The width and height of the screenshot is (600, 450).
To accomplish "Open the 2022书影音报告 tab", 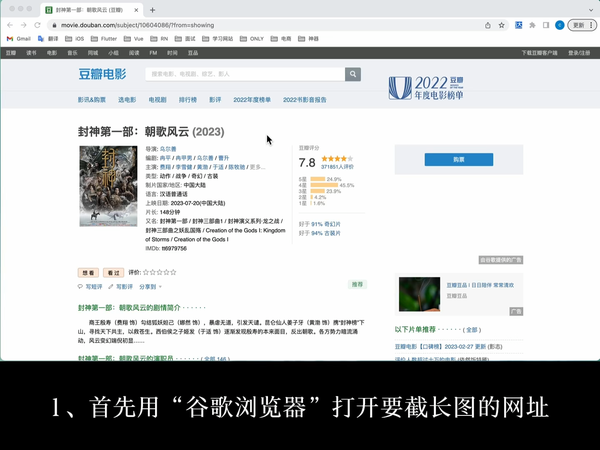I will tap(305, 100).
